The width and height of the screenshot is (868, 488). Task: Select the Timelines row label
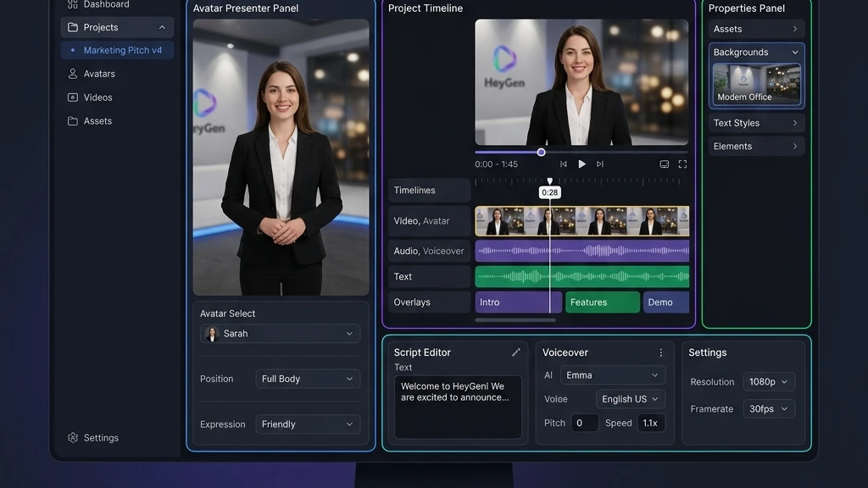pyautogui.click(x=429, y=191)
